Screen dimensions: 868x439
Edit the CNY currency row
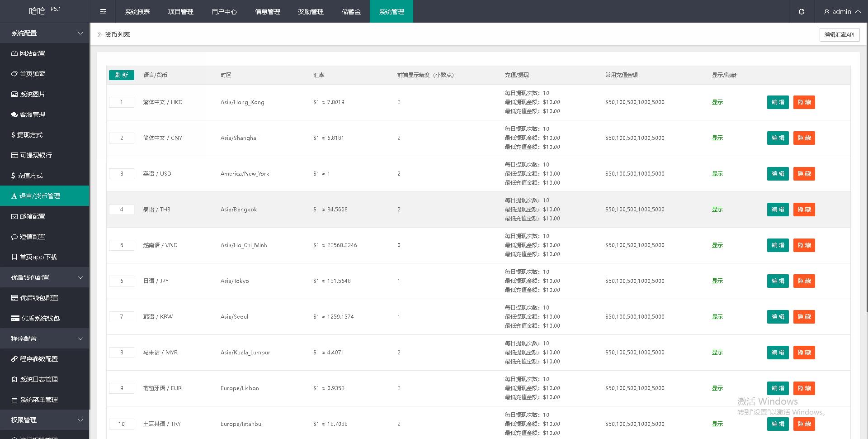778,138
